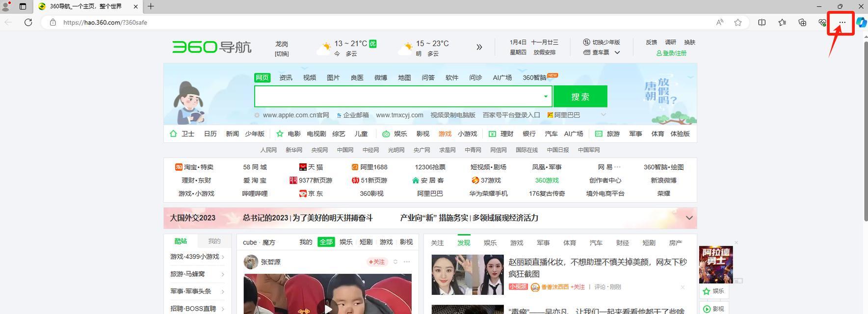Screen dimensions: 868x314
Task: Click the 360导航 logo
Action: pos(211,47)
